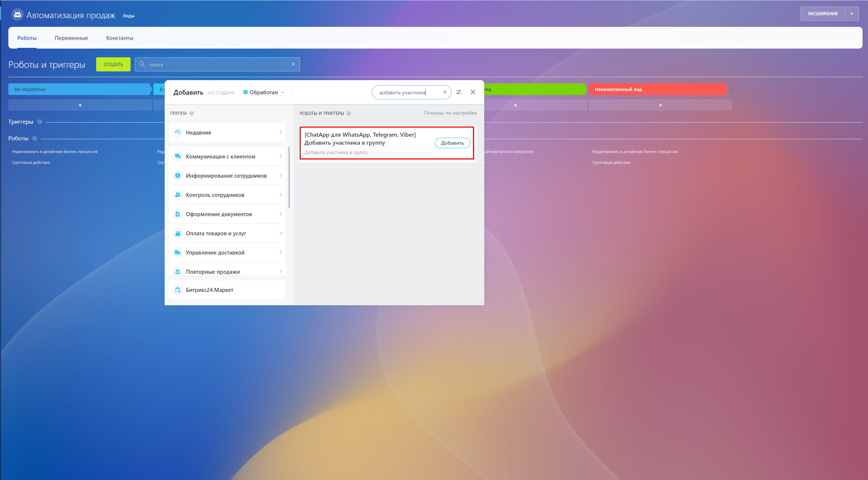
Task: Click the Некачественный лид red stage
Action: point(657,89)
